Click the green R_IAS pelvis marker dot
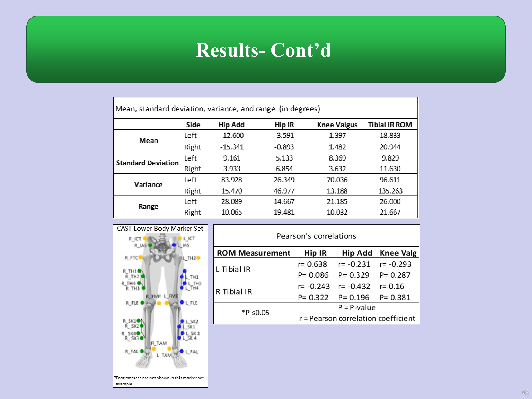532x399 pixels. (x=150, y=245)
